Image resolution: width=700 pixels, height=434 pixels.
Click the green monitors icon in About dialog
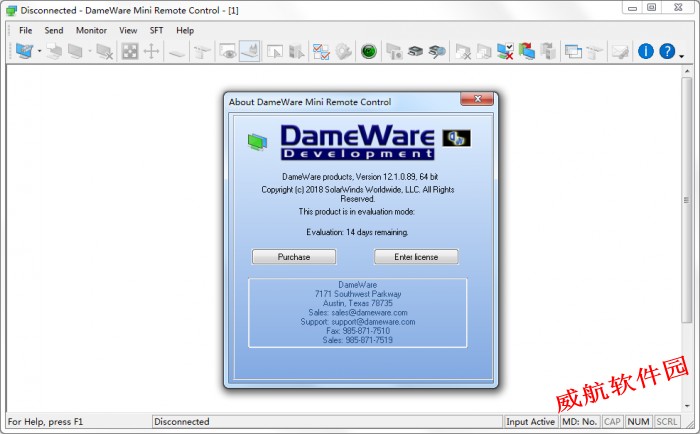[x=257, y=142]
